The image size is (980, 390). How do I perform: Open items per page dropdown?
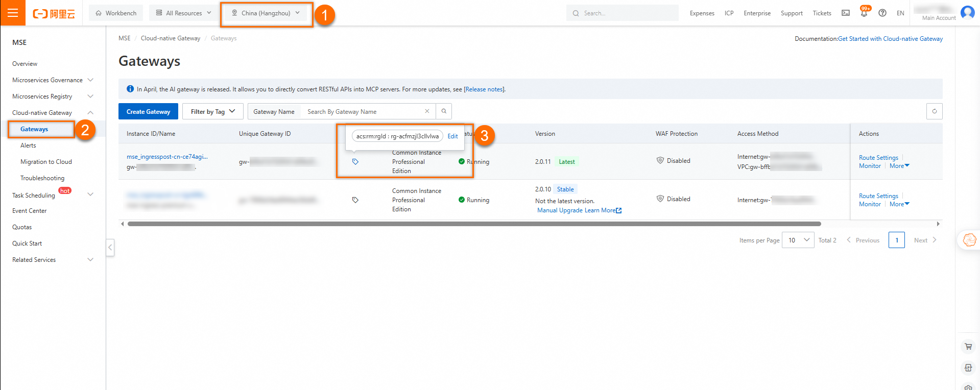click(798, 240)
